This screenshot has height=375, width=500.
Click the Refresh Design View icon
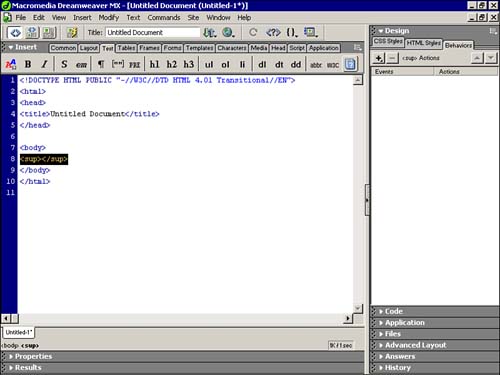tap(253, 33)
